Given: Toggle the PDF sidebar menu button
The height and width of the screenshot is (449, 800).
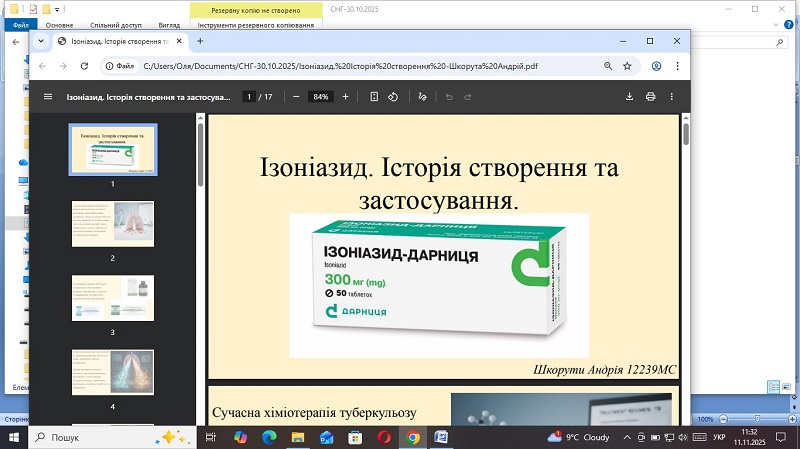Looking at the screenshot, I should [x=47, y=97].
